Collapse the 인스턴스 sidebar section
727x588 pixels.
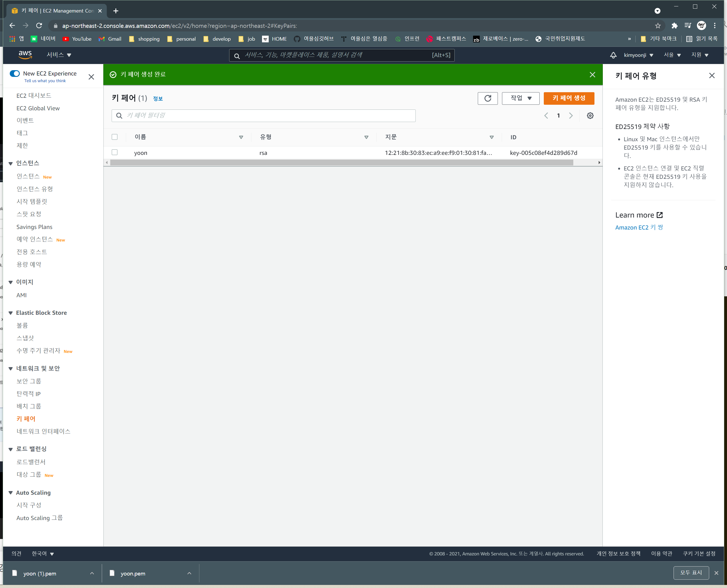pyautogui.click(x=11, y=163)
